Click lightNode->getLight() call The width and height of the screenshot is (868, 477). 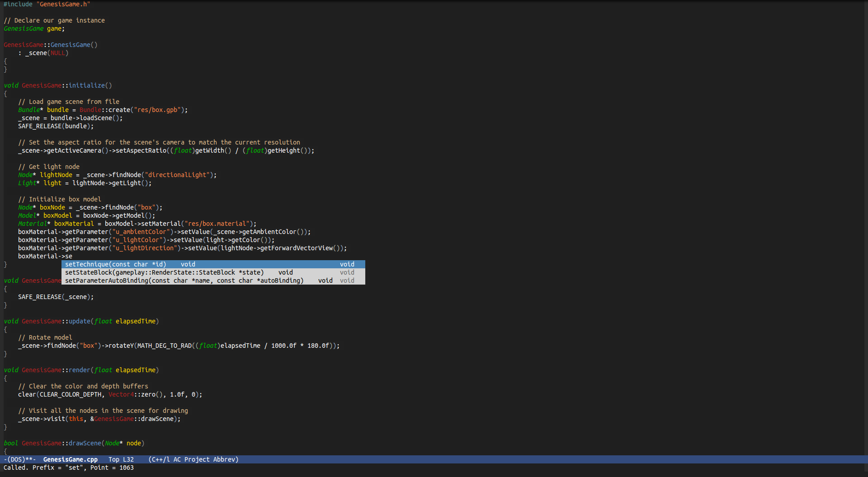coord(110,183)
